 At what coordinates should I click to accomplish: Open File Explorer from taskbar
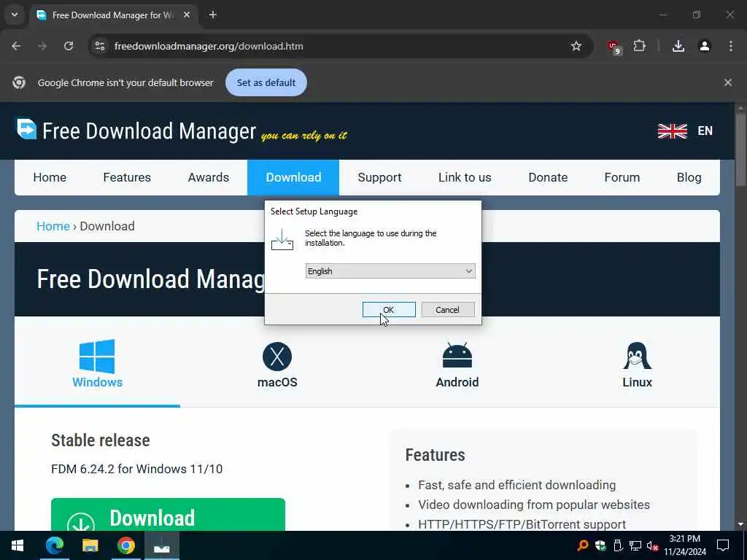click(90, 545)
